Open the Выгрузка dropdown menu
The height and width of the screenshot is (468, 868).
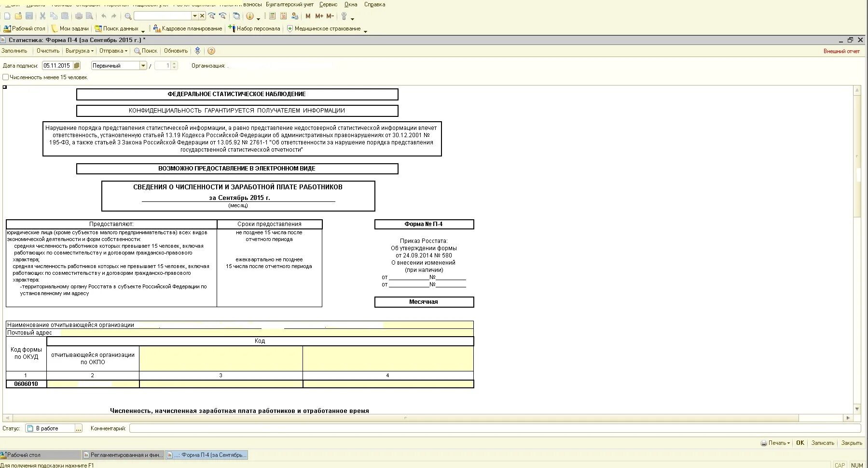(x=80, y=51)
